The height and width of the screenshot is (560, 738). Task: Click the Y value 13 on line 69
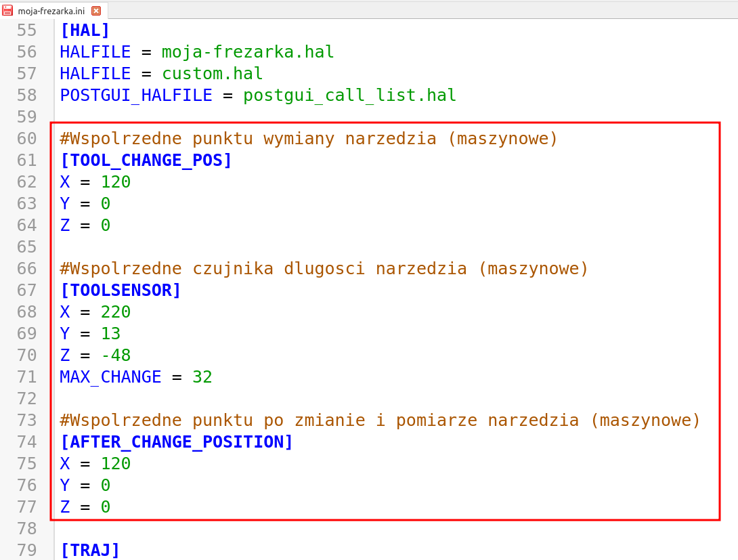pyautogui.click(x=110, y=334)
